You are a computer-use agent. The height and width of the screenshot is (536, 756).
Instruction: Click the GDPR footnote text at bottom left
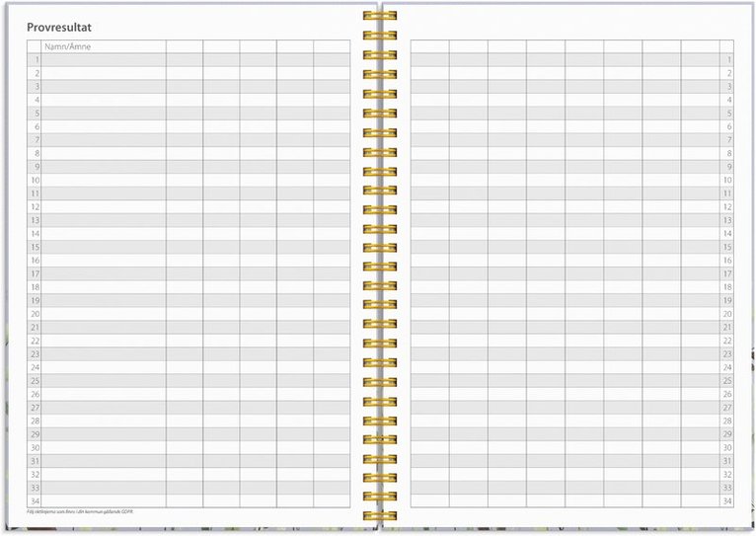click(79, 511)
